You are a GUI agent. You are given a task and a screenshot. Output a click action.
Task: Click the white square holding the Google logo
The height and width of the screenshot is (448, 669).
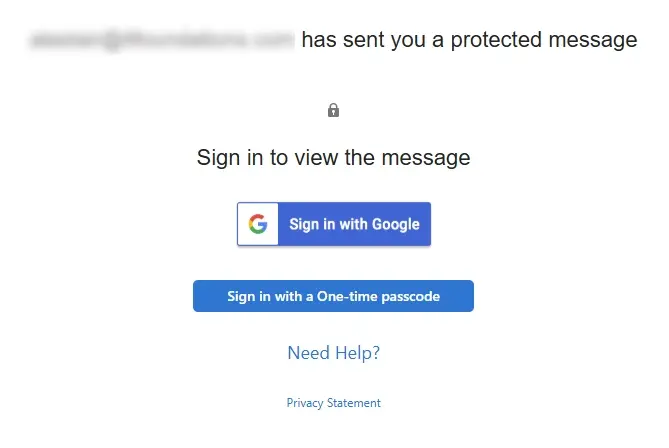258,224
